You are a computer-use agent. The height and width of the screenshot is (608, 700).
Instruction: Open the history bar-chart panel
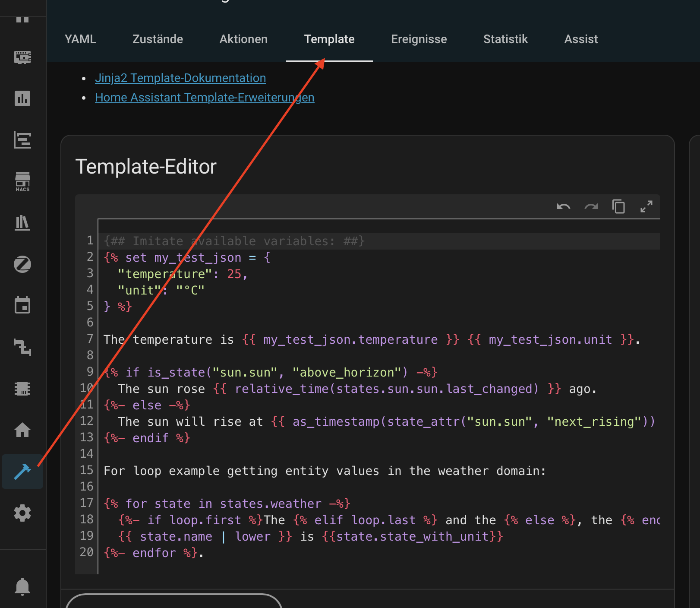(x=22, y=98)
